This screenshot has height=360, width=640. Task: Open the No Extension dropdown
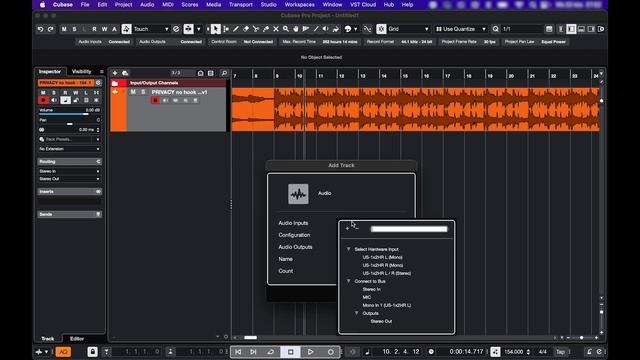(x=69, y=149)
